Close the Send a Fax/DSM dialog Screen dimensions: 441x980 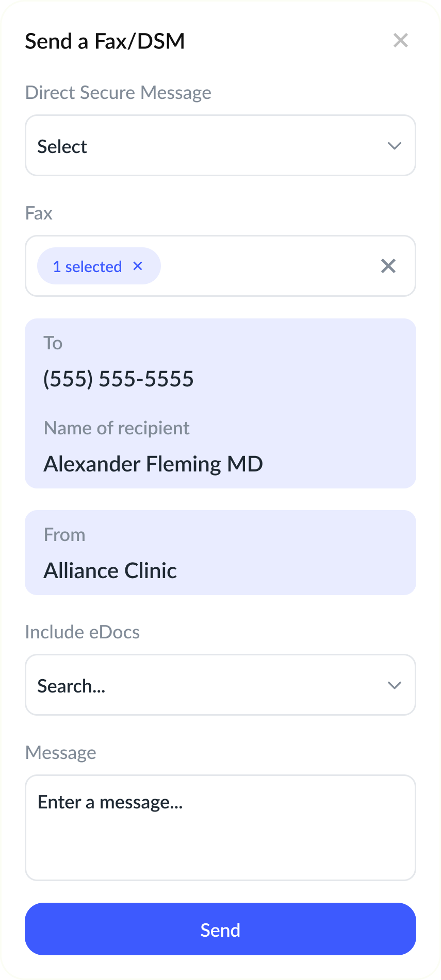coord(400,41)
